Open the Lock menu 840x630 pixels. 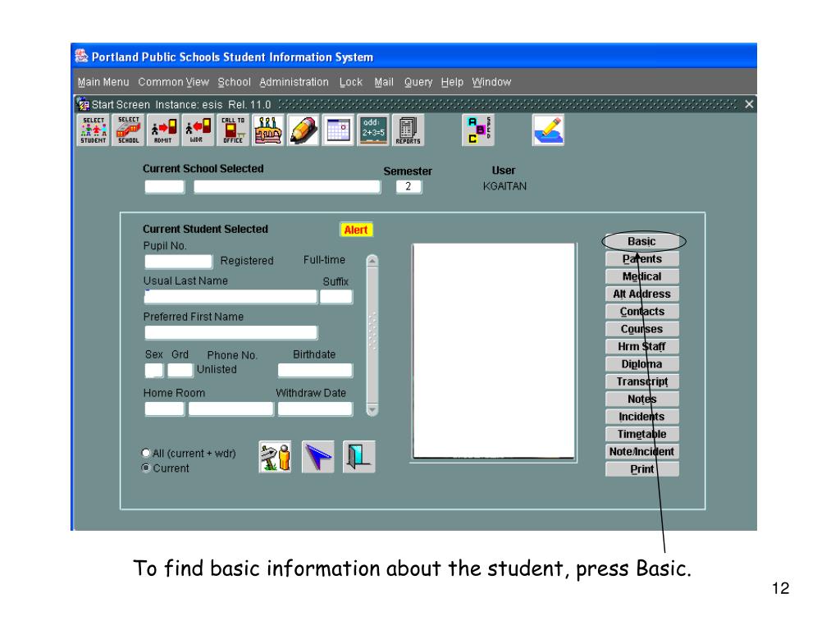point(351,82)
